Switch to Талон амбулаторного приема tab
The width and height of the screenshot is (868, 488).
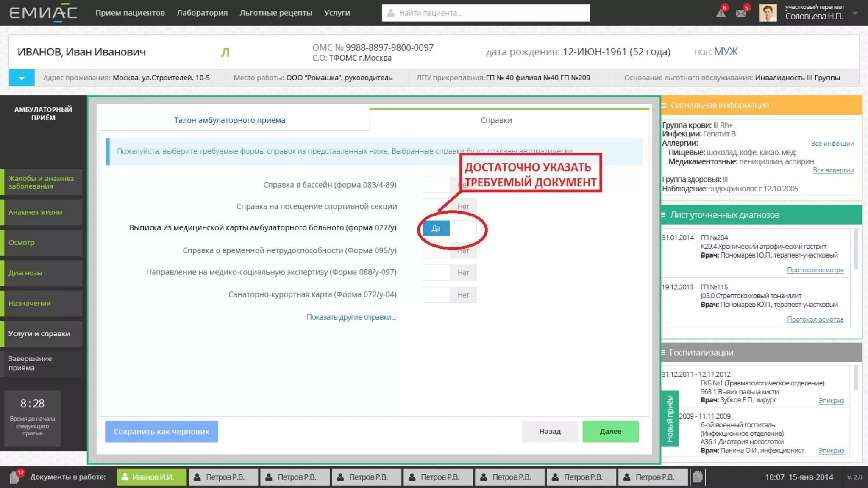click(x=229, y=120)
